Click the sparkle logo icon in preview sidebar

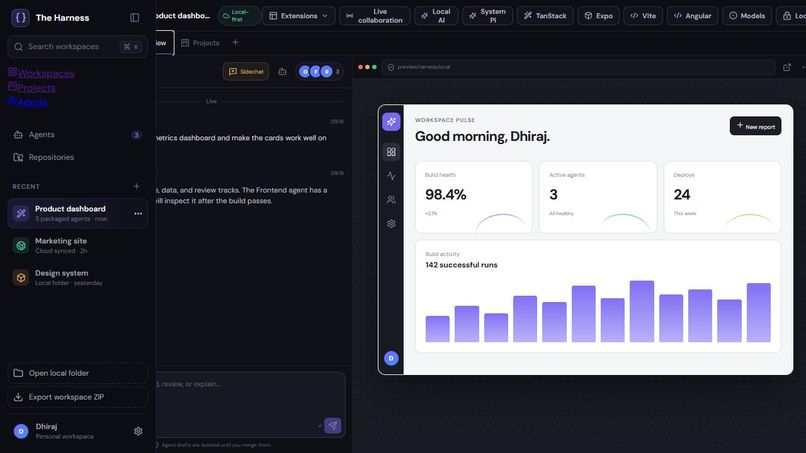[391, 122]
